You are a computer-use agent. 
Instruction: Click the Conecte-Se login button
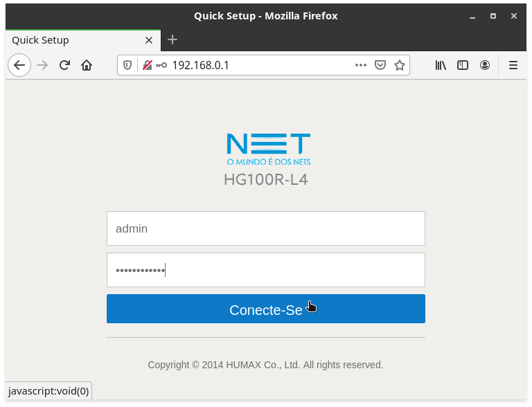(x=266, y=309)
